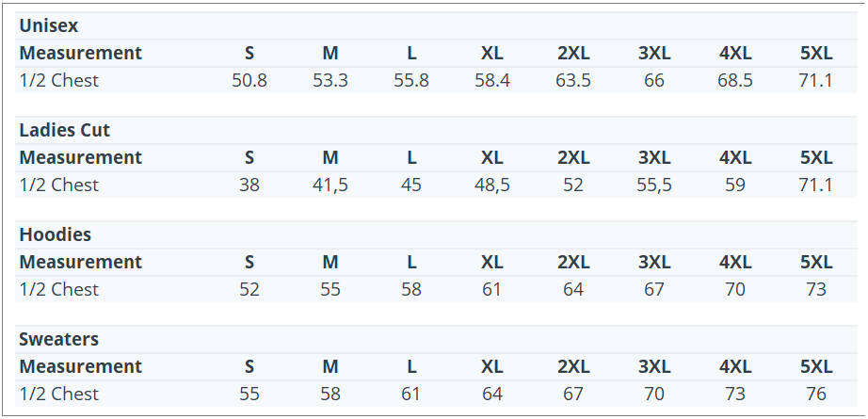This screenshot has width=868, height=419.
Task: Select the Hoodies 5XL value 73
Action: click(x=816, y=290)
